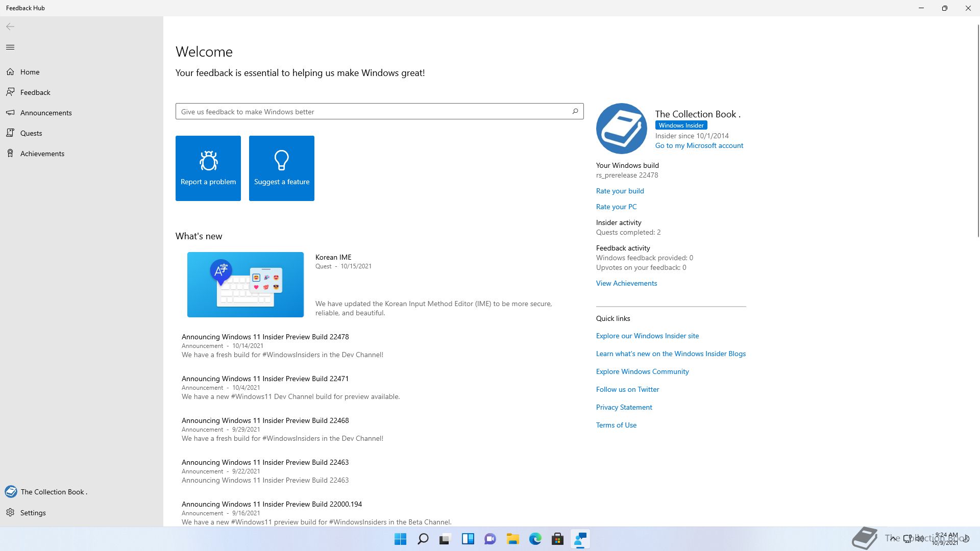
Task: Click the Announcements megaphone icon
Action: pyautogui.click(x=10, y=112)
